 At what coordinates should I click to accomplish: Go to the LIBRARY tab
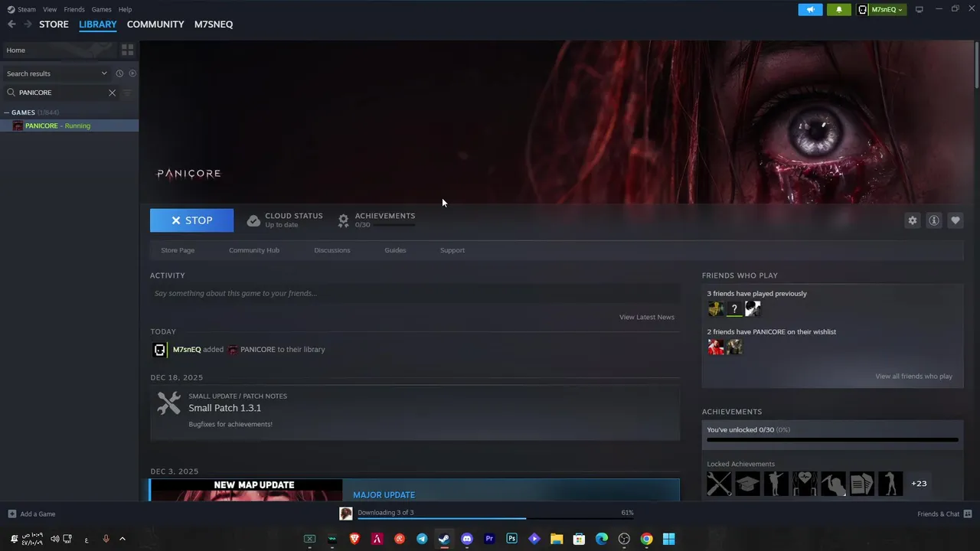pos(98,24)
